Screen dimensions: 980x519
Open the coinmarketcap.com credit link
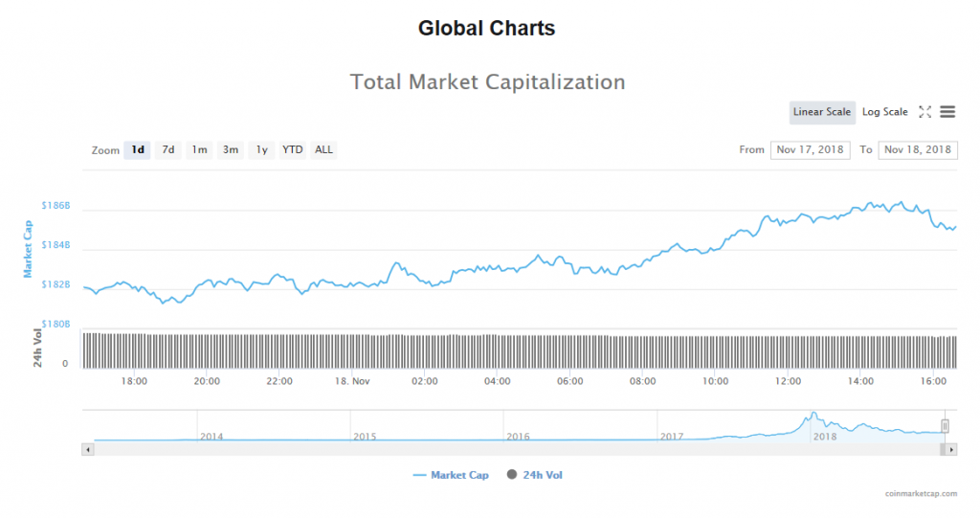(921, 494)
